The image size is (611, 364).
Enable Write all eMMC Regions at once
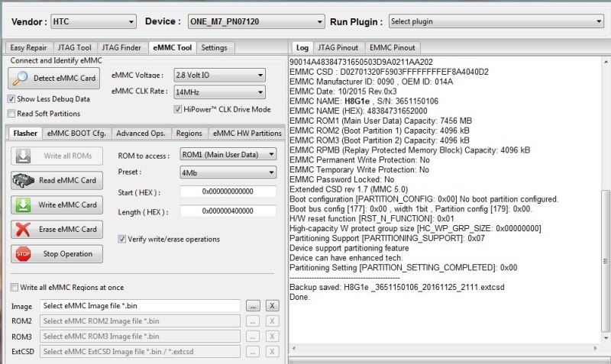coord(15,287)
